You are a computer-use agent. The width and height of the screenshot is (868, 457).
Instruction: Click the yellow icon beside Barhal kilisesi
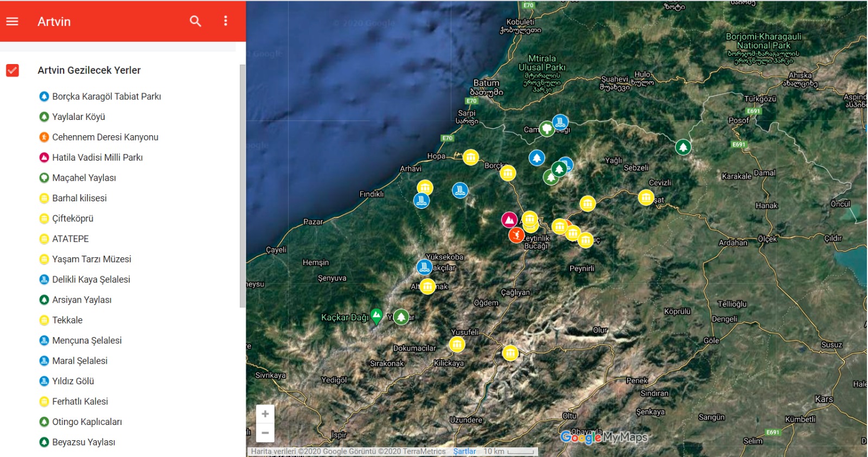click(x=44, y=198)
